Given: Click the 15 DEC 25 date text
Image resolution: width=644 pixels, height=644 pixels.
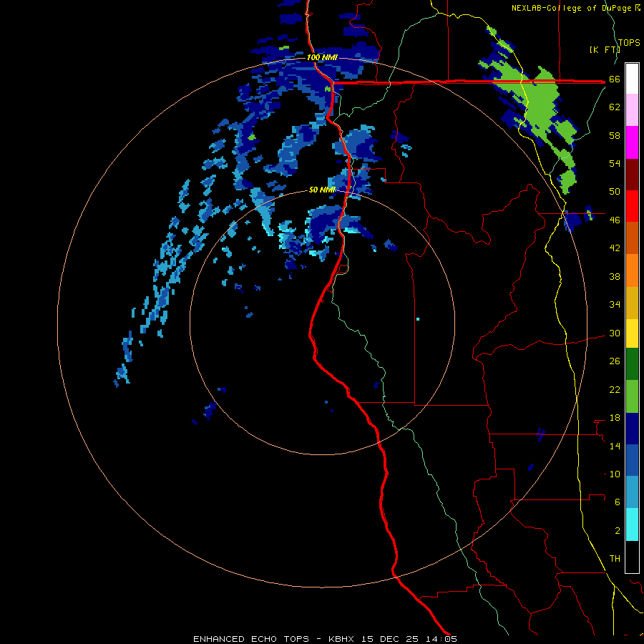Looking at the screenshot, I should [390, 639].
